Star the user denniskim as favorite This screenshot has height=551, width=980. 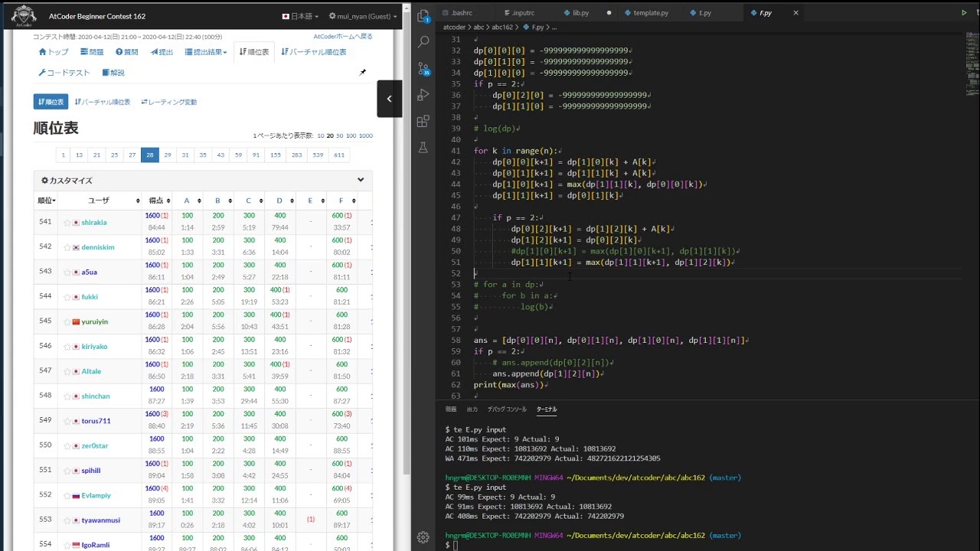[67, 247]
